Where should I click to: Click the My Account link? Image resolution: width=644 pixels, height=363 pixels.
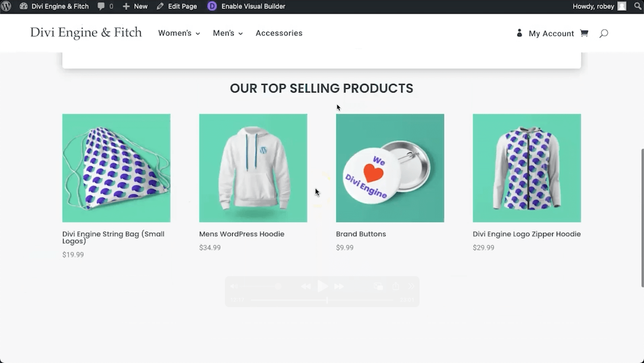click(x=551, y=34)
